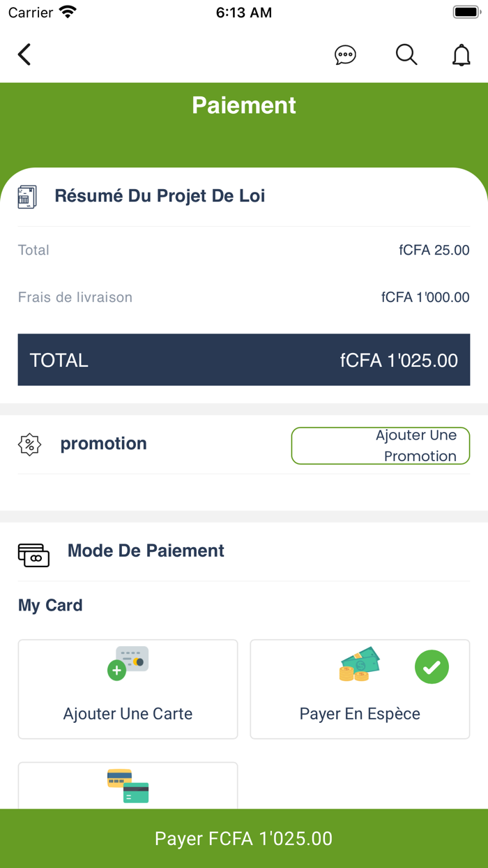Tap the search magnifier icon
This screenshot has width=488, height=868.
pos(406,54)
